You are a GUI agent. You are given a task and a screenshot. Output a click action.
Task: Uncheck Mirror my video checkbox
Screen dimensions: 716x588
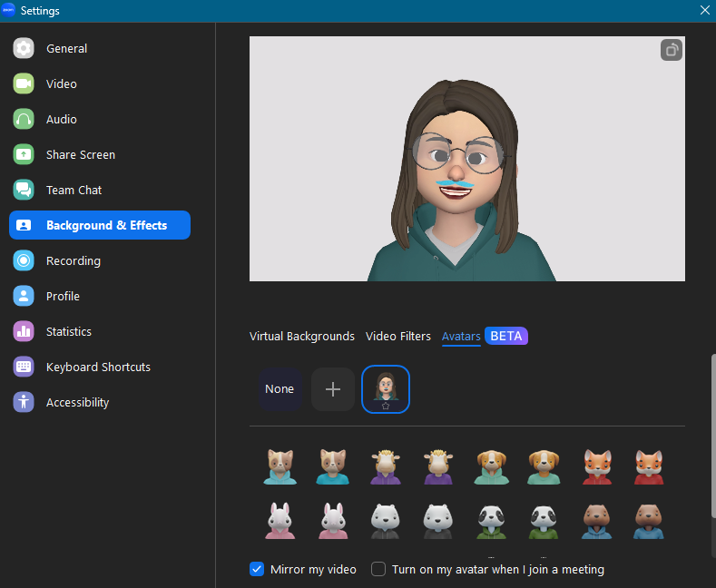(x=257, y=570)
